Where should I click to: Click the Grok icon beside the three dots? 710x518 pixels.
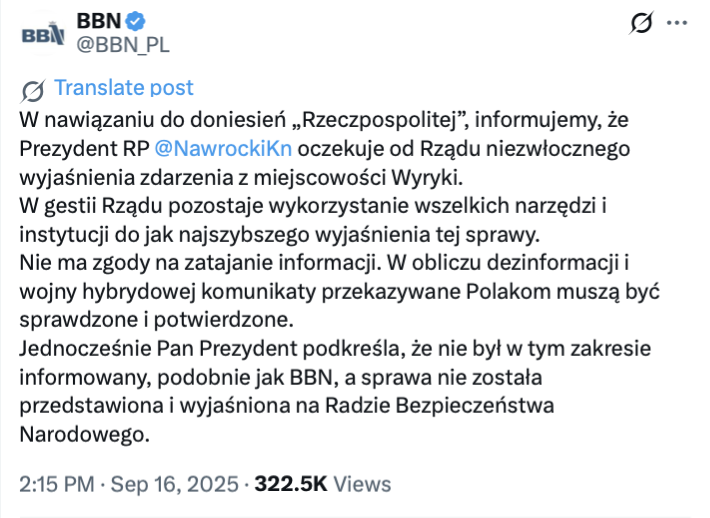[641, 22]
